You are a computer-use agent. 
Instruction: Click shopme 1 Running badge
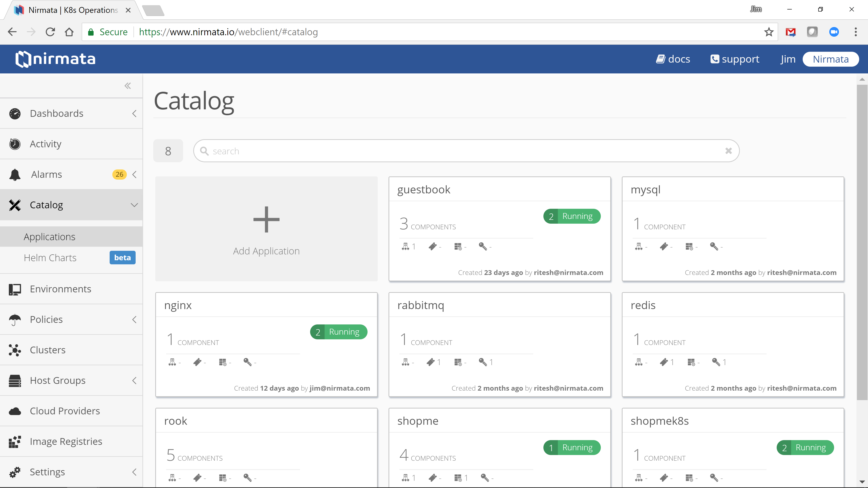pos(572,448)
